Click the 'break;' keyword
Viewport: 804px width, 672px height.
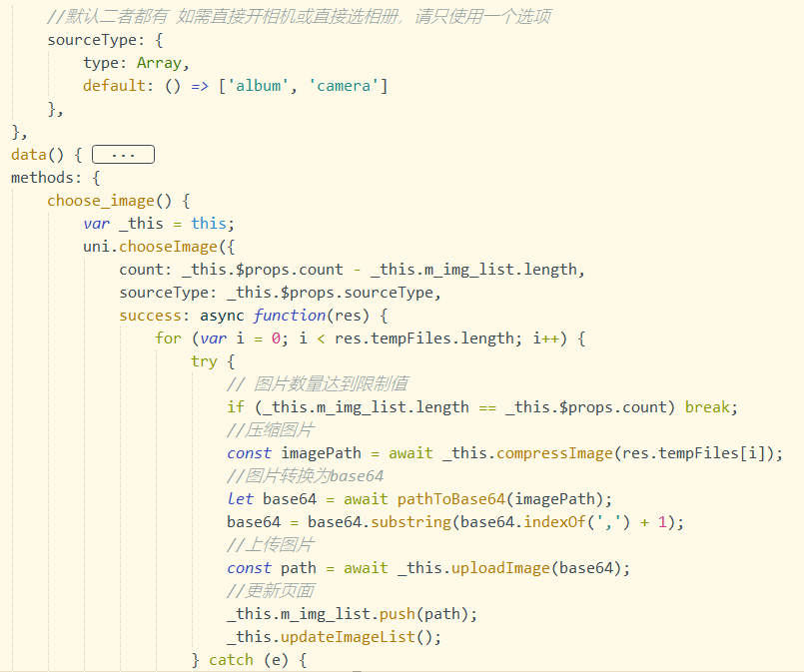[x=711, y=407]
